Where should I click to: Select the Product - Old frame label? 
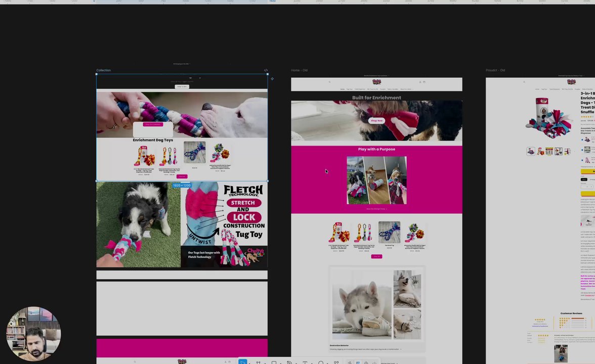click(495, 70)
